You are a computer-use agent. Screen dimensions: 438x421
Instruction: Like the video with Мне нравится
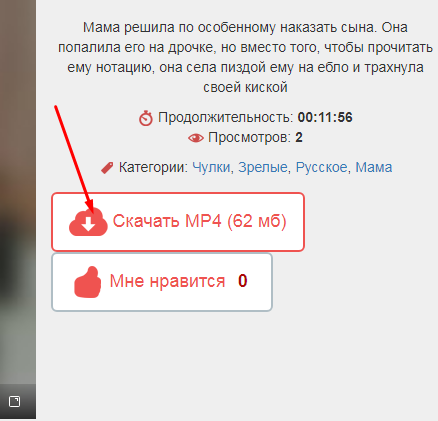click(x=162, y=282)
